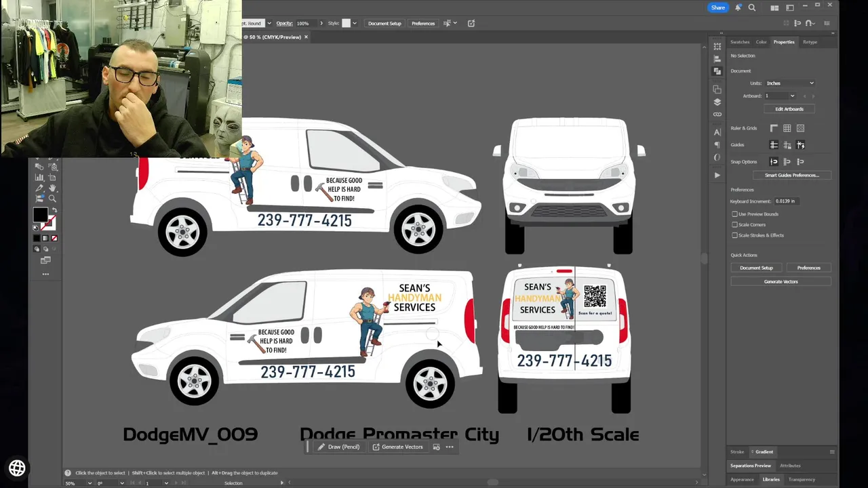Switch workspace icon at top right
Viewport: 868px width, 488px height.
tap(790, 8)
